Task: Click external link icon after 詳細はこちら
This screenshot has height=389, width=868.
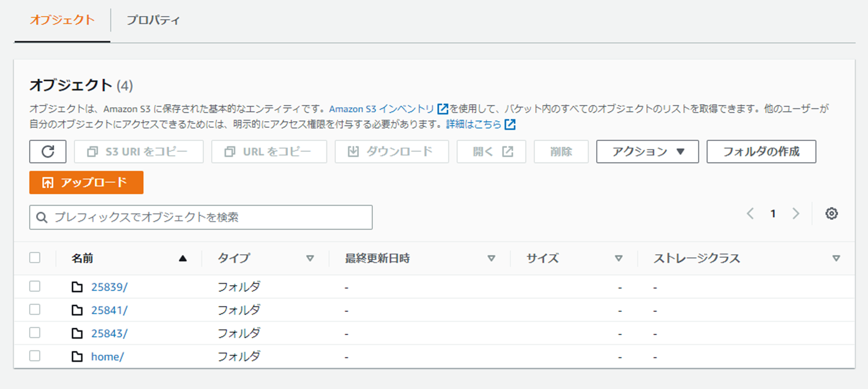Action: click(510, 125)
